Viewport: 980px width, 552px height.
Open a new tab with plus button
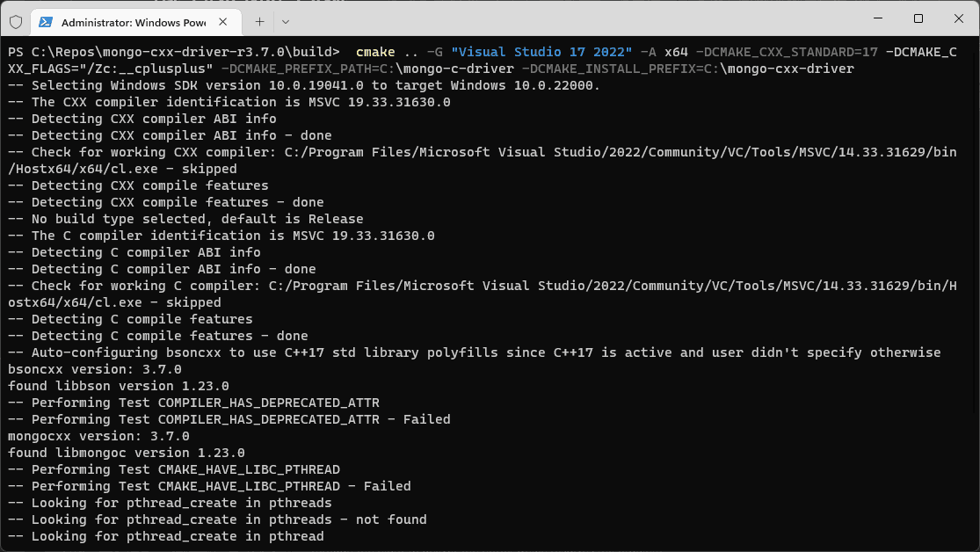coord(259,20)
